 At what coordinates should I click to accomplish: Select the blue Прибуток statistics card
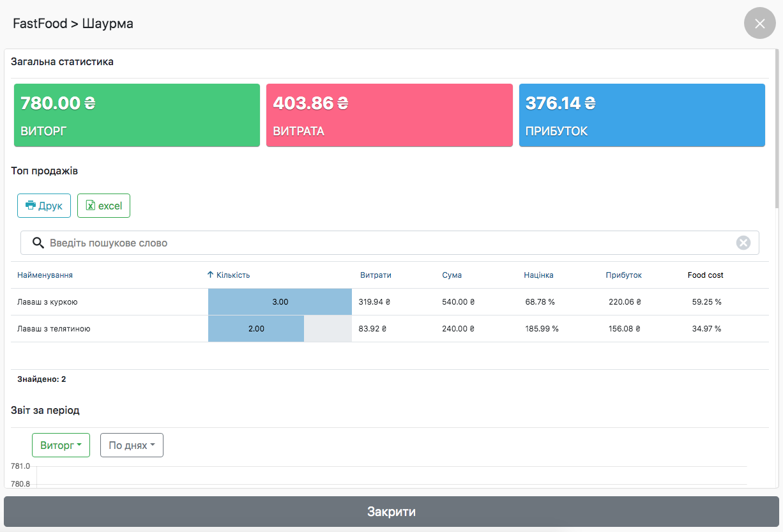[x=641, y=116]
